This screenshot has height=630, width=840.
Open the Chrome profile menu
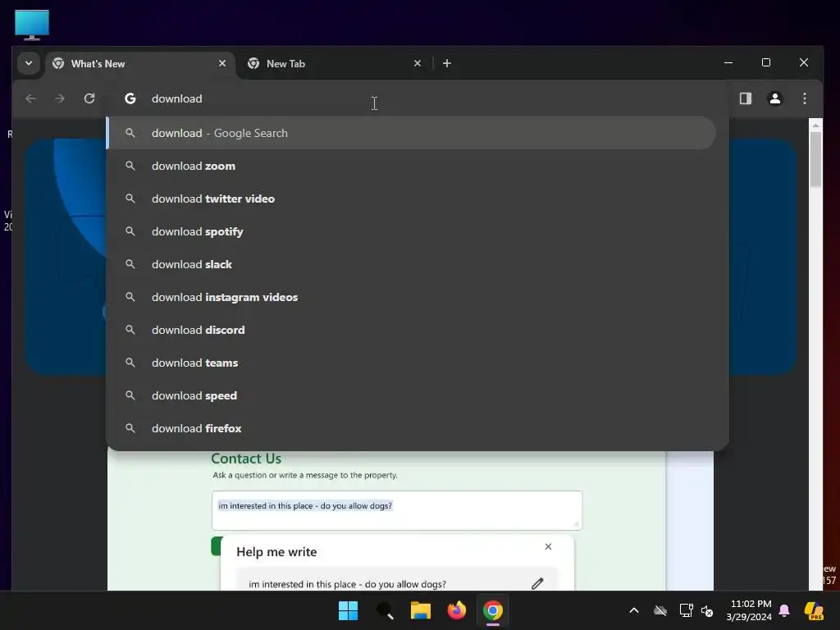click(774, 98)
